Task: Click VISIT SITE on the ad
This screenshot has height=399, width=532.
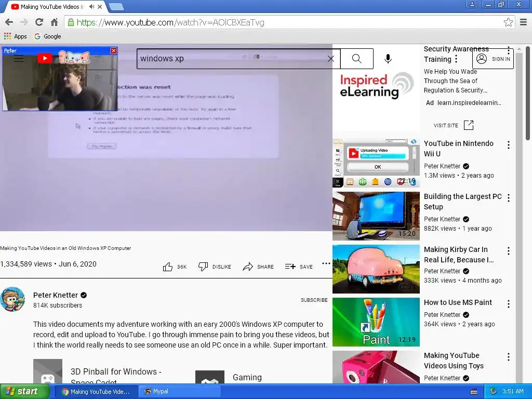Action: (446, 125)
